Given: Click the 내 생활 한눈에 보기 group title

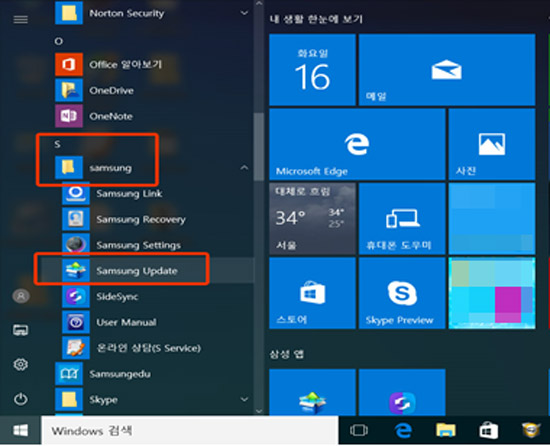Looking at the screenshot, I should (316, 19).
